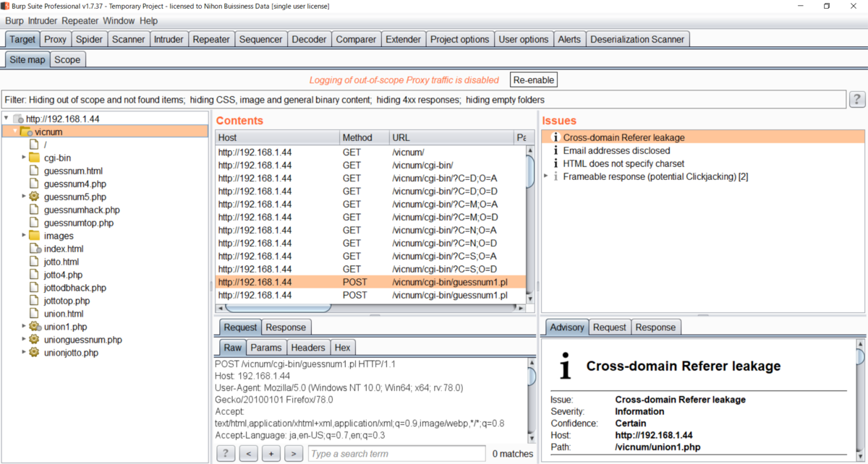Open the Burp menu

tap(15, 21)
